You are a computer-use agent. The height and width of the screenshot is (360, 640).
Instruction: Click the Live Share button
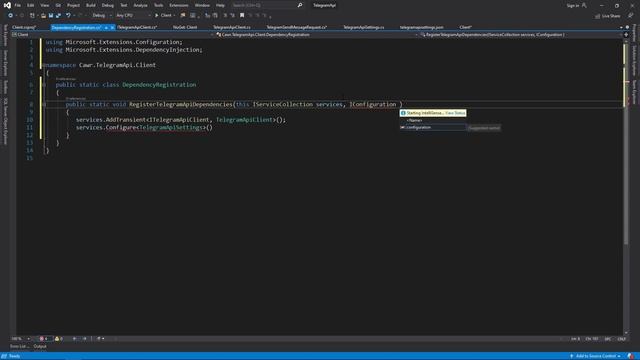coord(607,16)
